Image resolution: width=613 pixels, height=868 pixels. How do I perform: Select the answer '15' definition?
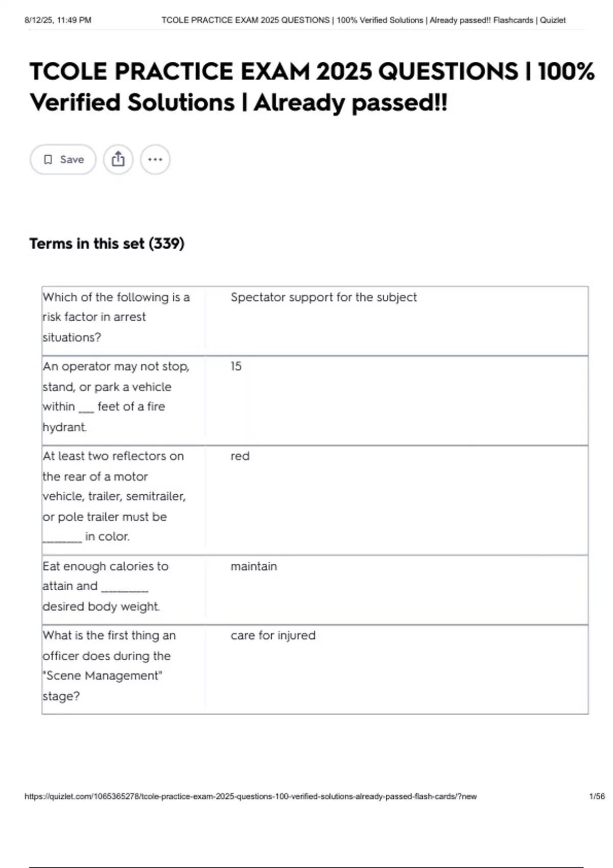[x=236, y=366]
